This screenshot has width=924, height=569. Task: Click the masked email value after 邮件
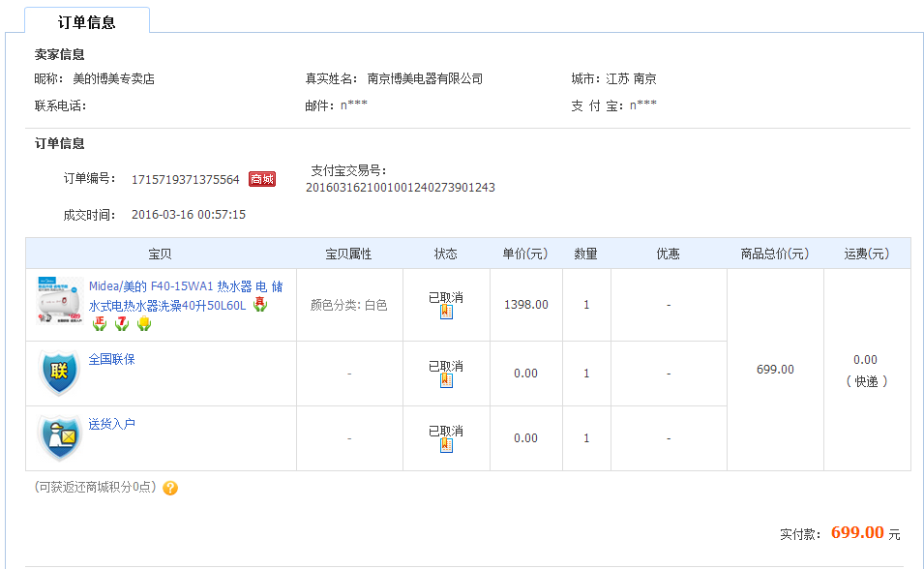353,105
